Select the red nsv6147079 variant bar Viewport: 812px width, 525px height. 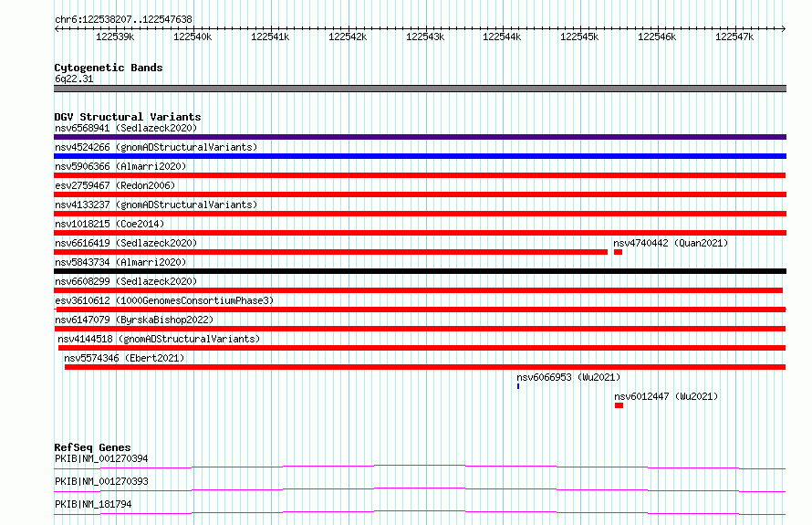pyautogui.click(x=420, y=329)
